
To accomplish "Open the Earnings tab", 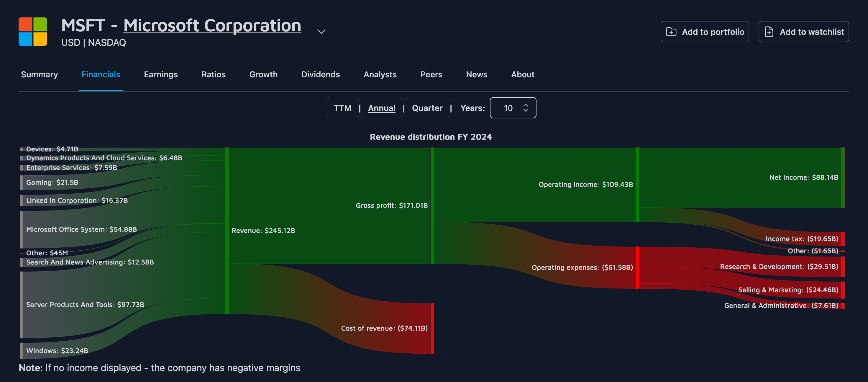I will (x=161, y=74).
